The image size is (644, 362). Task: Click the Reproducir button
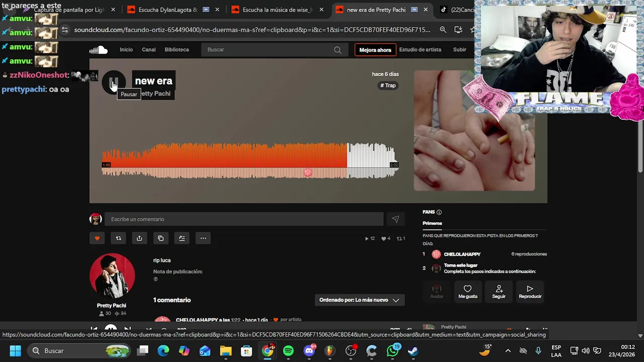530,292
